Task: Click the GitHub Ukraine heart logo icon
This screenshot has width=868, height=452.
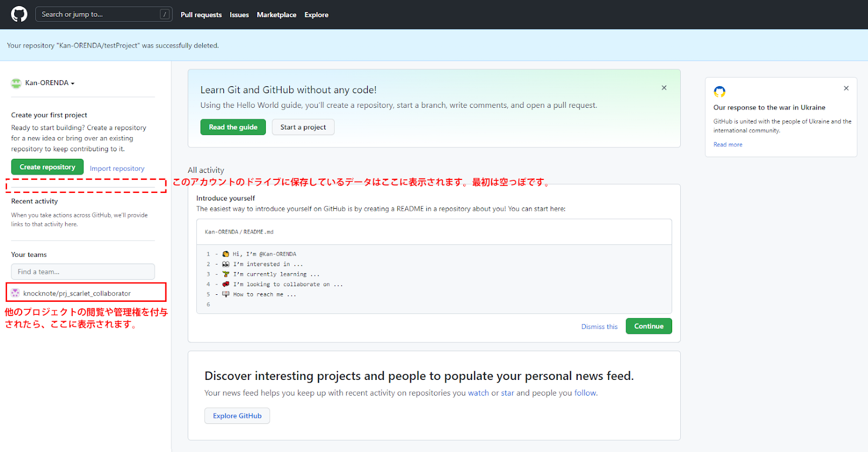Action: click(x=719, y=92)
